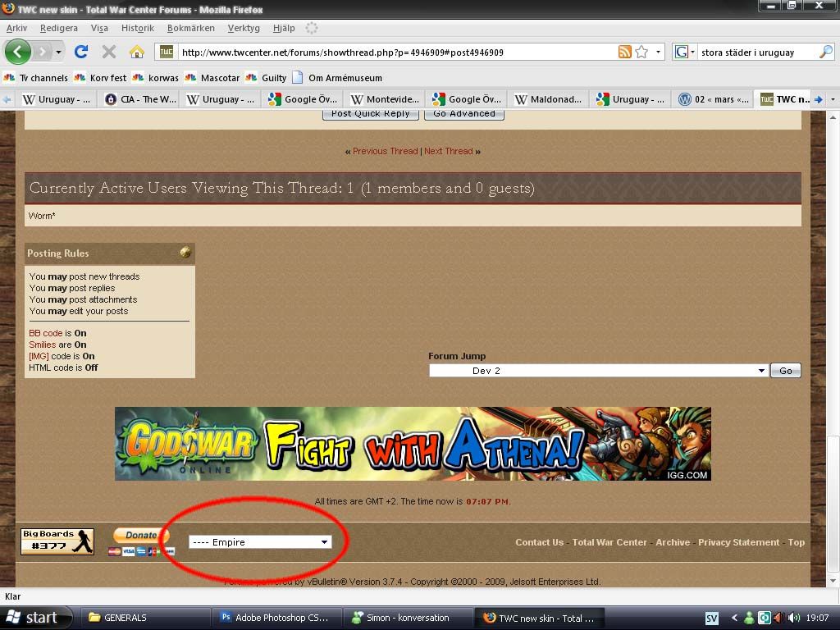Click the Big Boards #377 badge

coord(57,541)
